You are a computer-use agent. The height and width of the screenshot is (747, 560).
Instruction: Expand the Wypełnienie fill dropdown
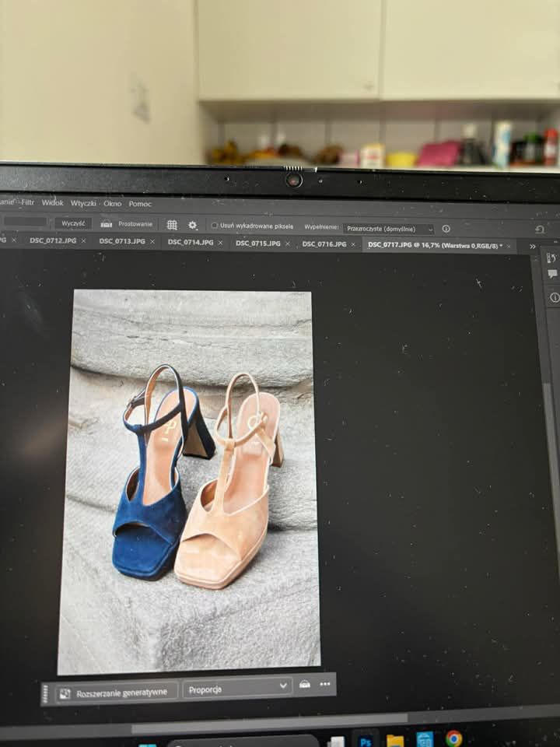coord(389,229)
